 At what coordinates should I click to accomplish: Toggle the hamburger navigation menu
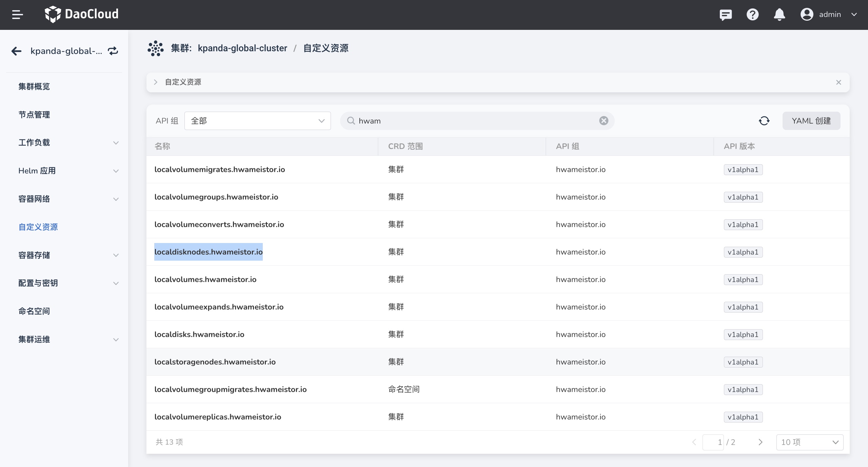(x=17, y=15)
